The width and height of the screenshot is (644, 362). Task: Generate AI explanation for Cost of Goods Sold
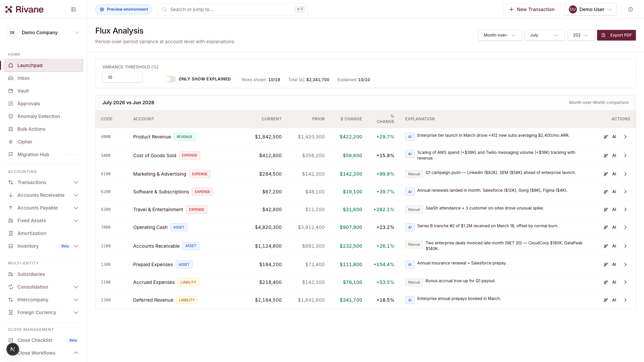pyautogui.click(x=614, y=156)
